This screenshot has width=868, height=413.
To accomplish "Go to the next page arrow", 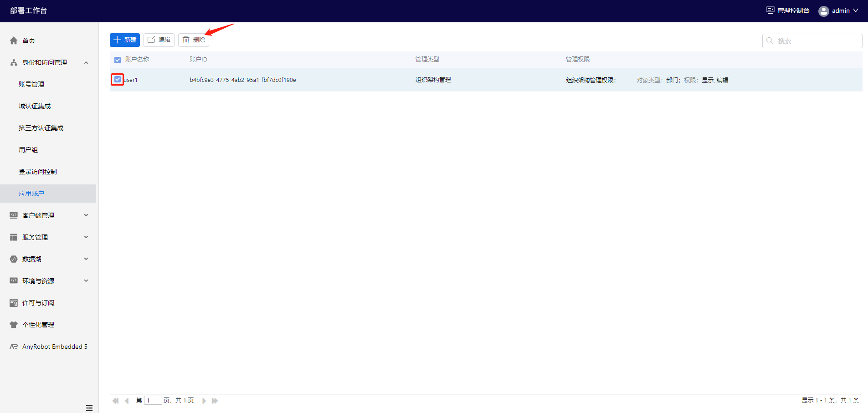I will (204, 401).
